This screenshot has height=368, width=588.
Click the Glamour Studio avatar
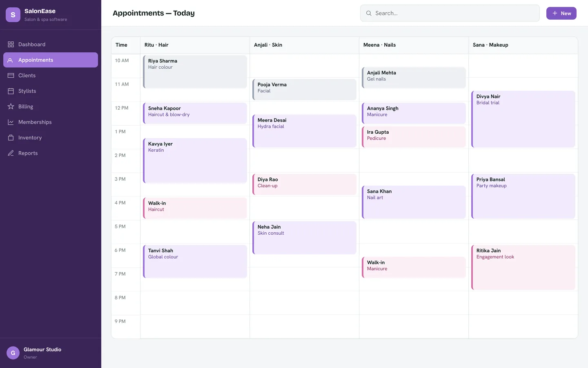(x=13, y=353)
